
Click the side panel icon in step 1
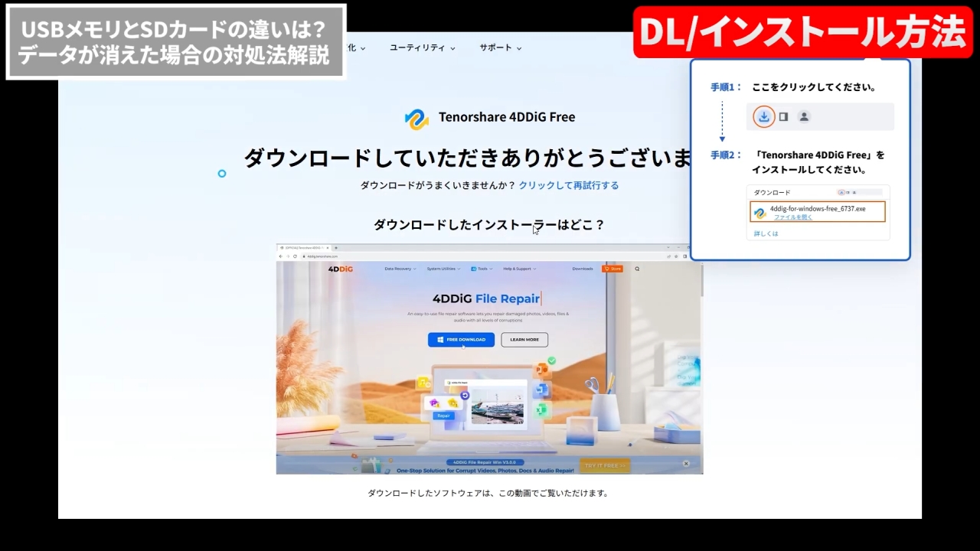click(x=783, y=116)
